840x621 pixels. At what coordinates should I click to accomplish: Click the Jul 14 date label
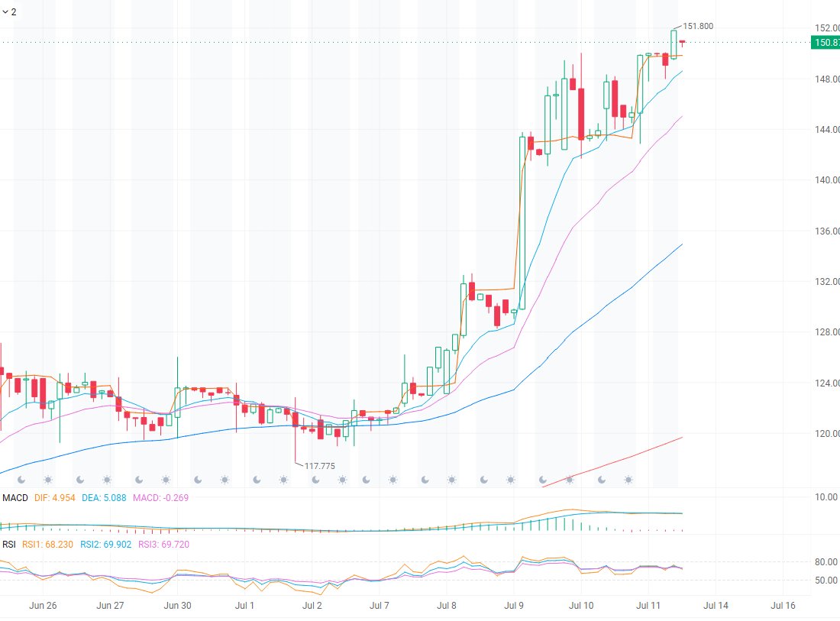(716, 606)
